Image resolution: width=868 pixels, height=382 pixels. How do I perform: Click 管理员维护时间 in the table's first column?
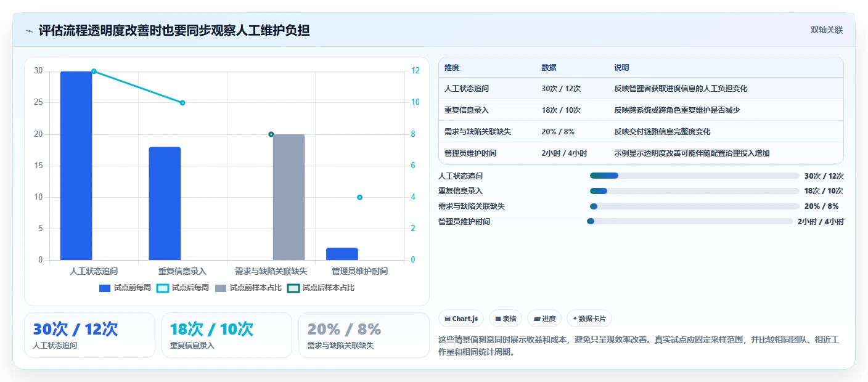point(470,153)
